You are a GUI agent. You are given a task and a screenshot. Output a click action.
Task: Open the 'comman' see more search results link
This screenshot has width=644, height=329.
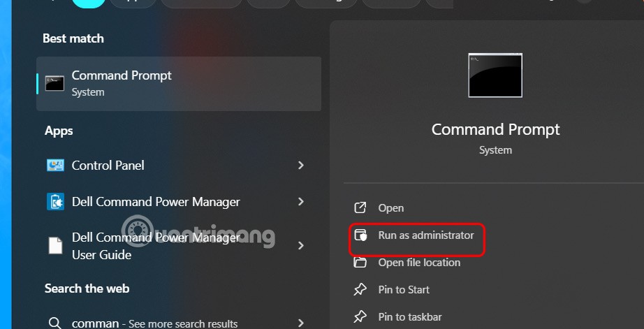click(154, 323)
